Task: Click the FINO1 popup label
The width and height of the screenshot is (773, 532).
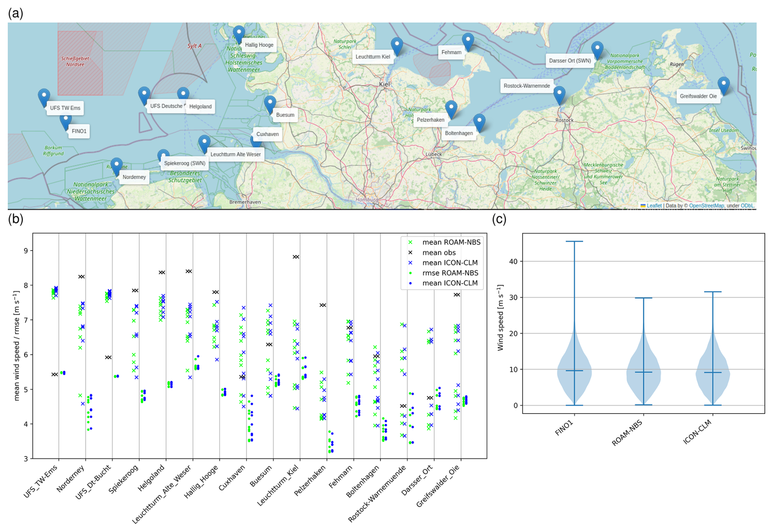Action: (x=79, y=131)
